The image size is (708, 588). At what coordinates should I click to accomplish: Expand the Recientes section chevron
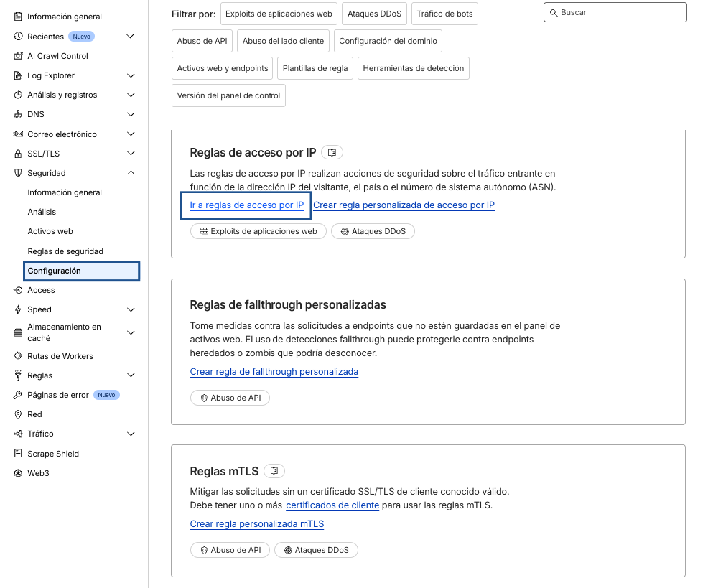coord(131,36)
